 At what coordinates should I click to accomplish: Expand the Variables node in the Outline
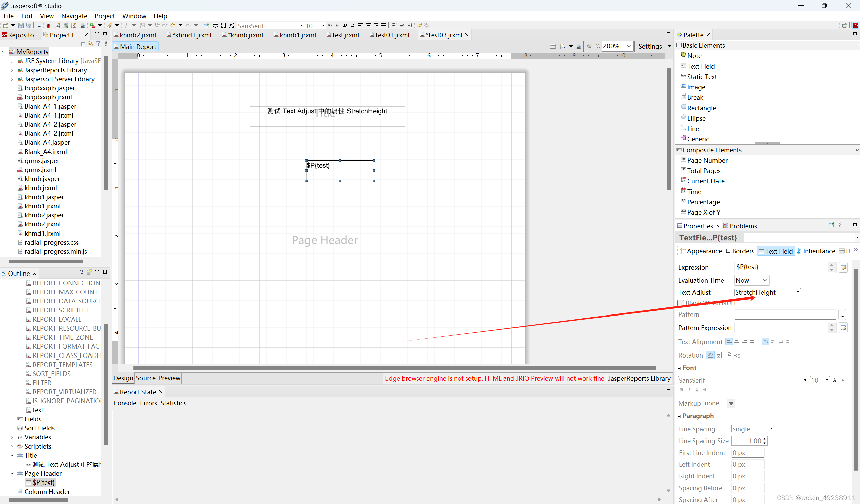pos(12,437)
